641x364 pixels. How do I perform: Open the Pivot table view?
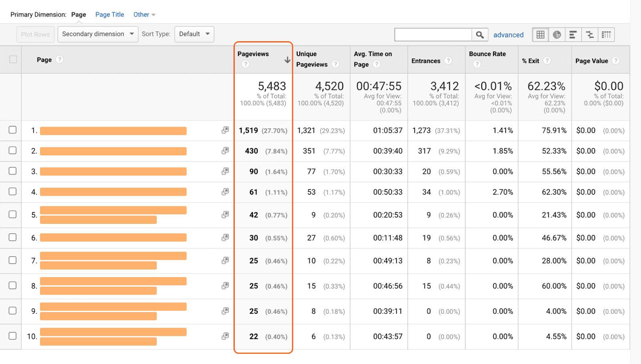click(606, 35)
